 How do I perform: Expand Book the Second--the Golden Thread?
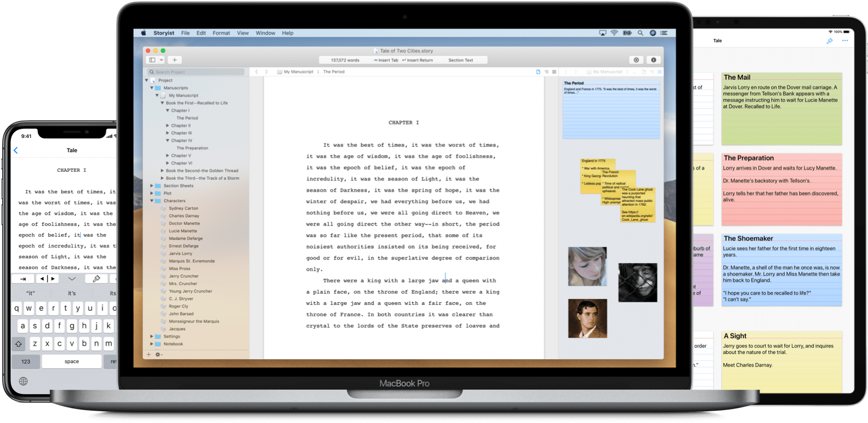coord(162,171)
